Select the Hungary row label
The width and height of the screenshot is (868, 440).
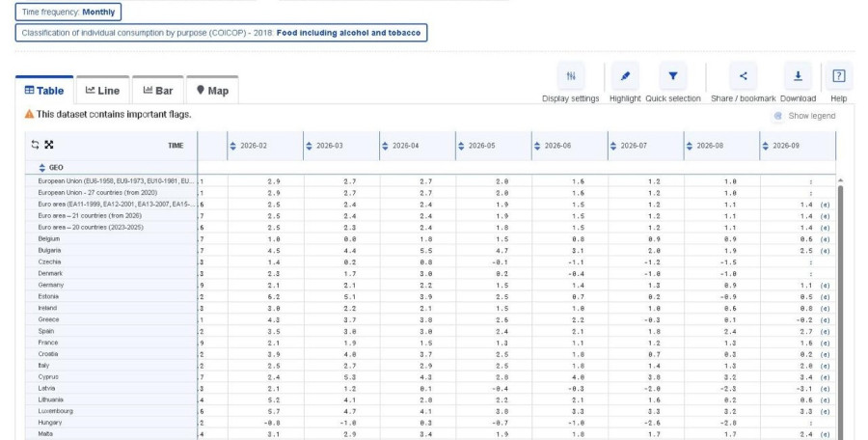pos(50,423)
